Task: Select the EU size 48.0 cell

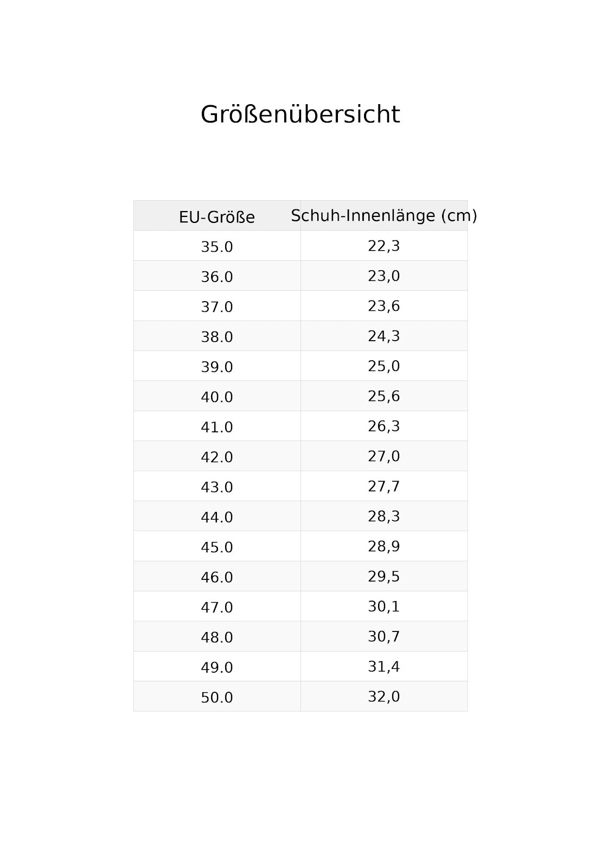Action: [x=217, y=636]
